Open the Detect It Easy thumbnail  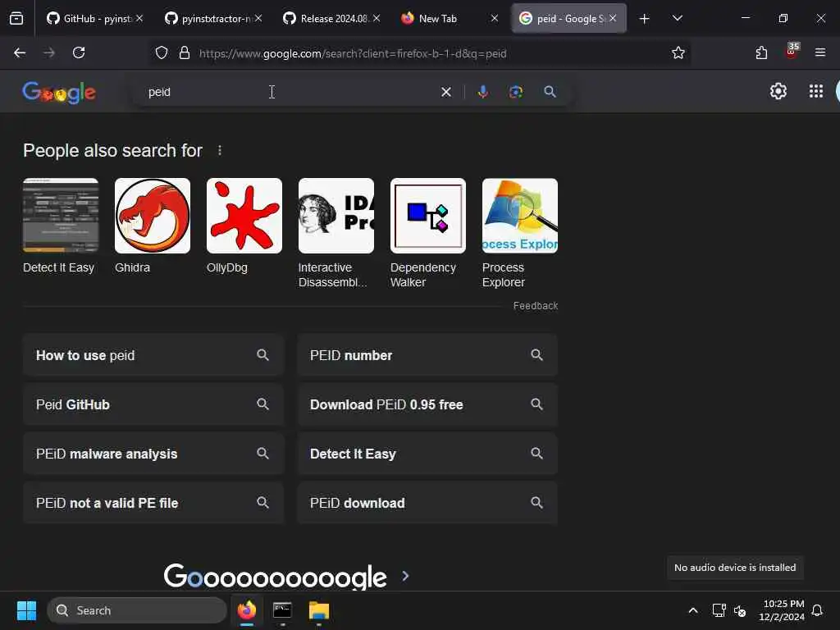(x=61, y=216)
